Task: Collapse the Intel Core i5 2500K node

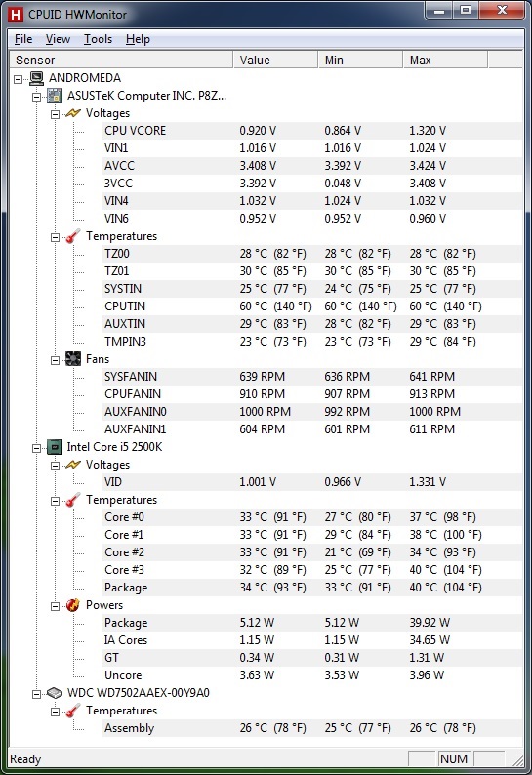Action: [x=36, y=448]
